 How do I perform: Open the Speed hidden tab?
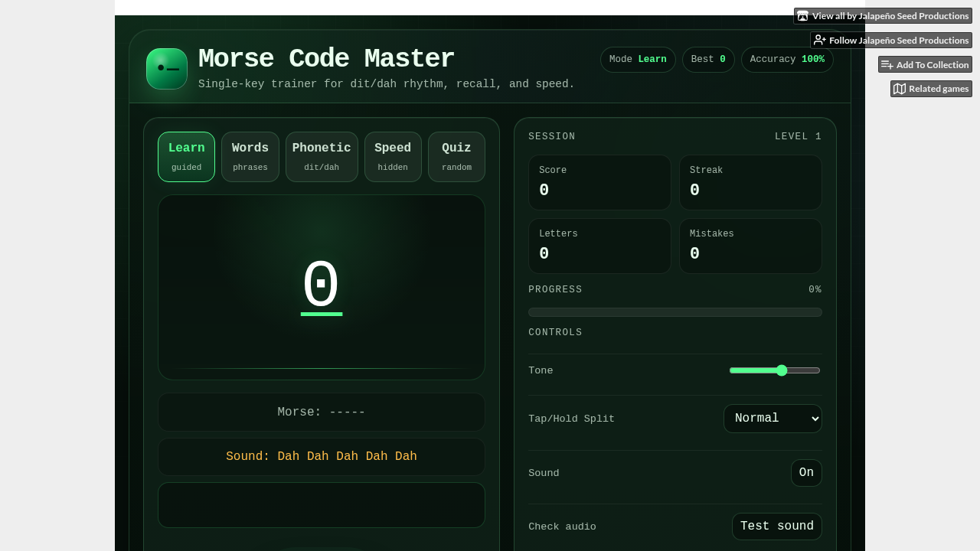pyautogui.click(x=393, y=157)
